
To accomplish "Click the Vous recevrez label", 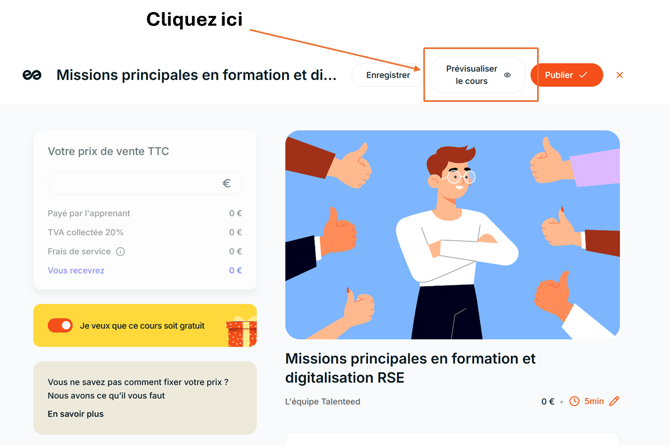I will (x=76, y=270).
